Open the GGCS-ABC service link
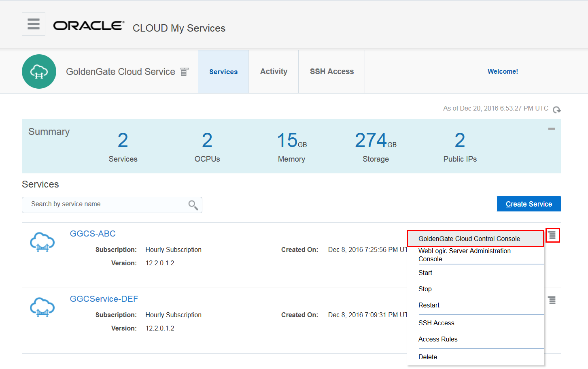 pyautogui.click(x=93, y=233)
